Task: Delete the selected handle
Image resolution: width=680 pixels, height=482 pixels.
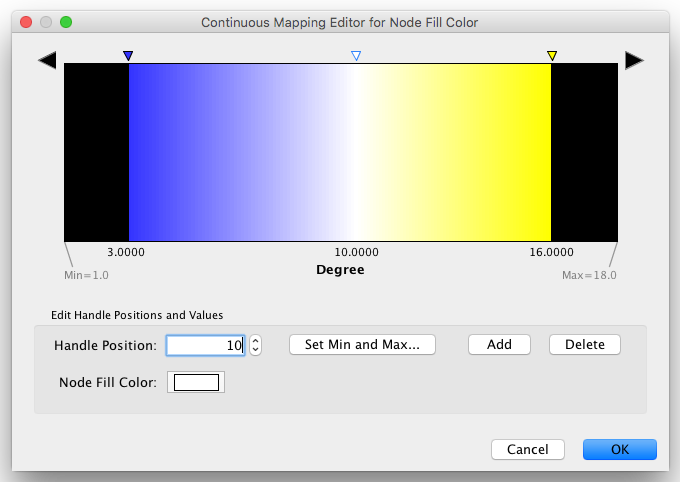Action: 584,345
